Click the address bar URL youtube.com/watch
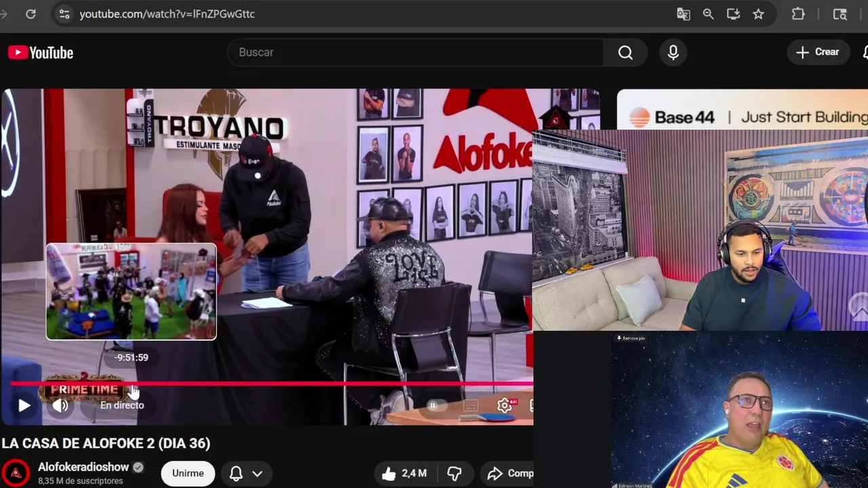 pyautogui.click(x=167, y=14)
